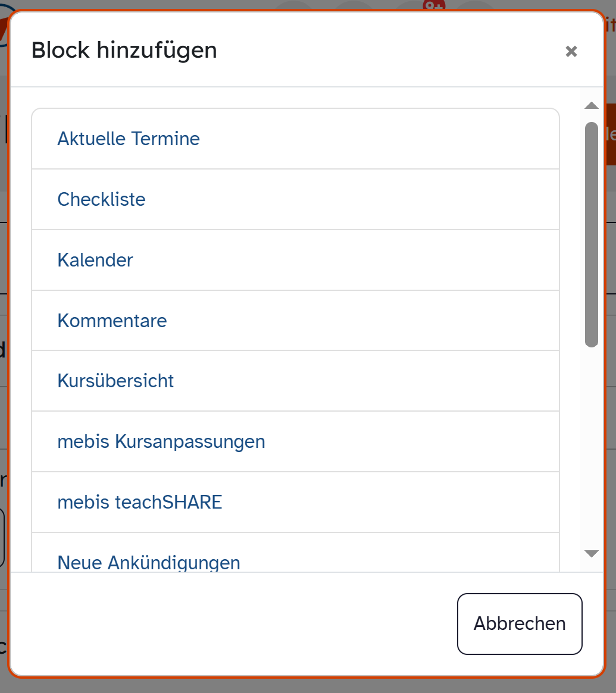Click the orange button behind dialog's right edge

coord(611,134)
